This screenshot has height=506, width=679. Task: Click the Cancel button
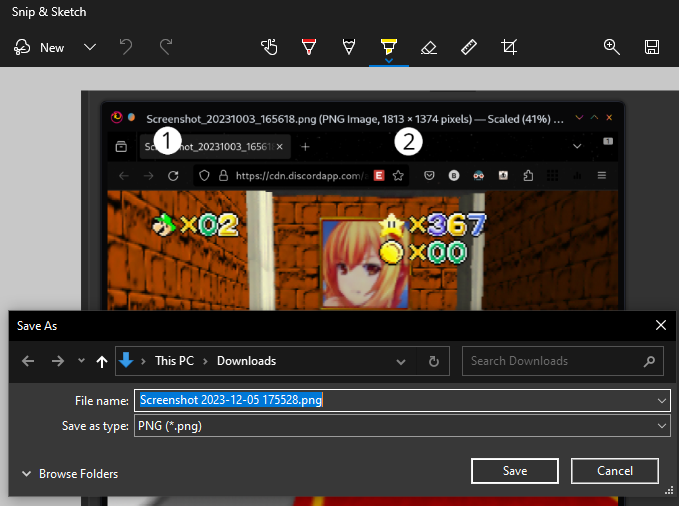pyautogui.click(x=615, y=471)
